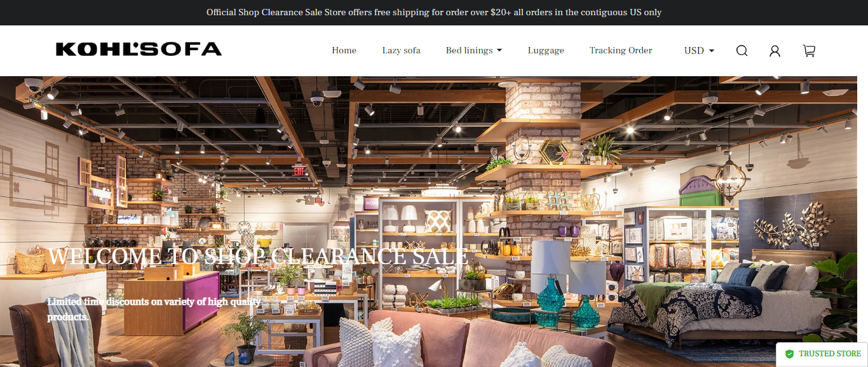Viewport: 868px width, 367px height.
Task: Click the KOHL'SOFA logo
Action: (139, 50)
